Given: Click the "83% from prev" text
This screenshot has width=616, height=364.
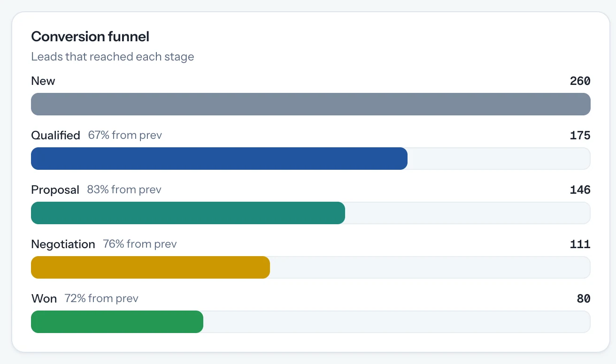Looking at the screenshot, I should pos(124,190).
